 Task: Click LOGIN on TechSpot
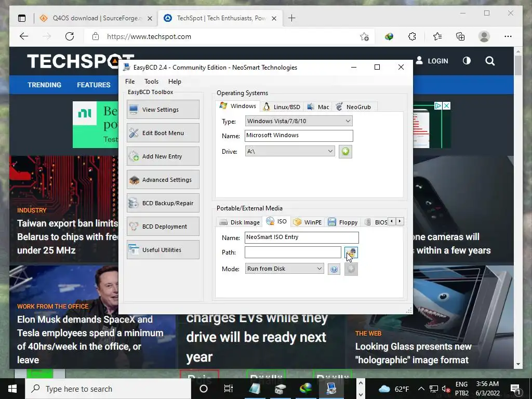(x=432, y=61)
